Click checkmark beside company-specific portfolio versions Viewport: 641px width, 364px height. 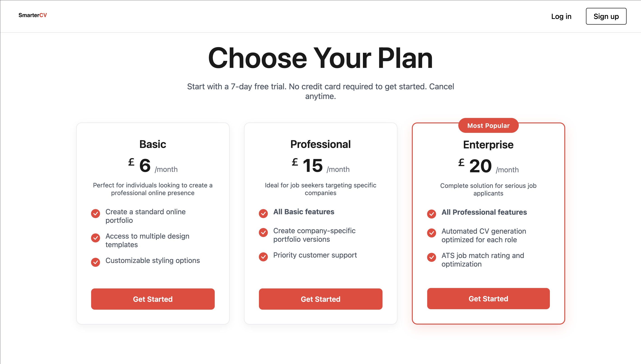[x=263, y=233]
